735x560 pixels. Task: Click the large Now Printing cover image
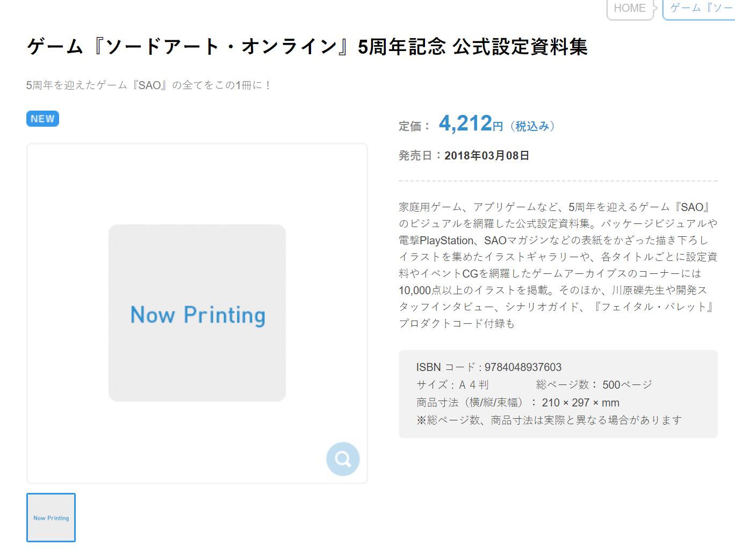pyautogui.click(x=197, y=313)
